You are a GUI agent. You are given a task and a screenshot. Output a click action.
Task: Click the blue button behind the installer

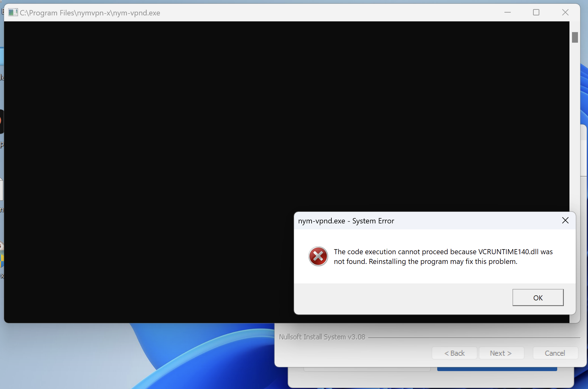point(497,369)
